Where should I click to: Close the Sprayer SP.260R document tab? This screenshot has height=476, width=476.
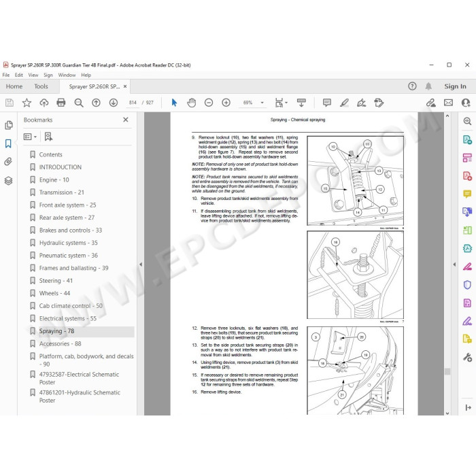pos(125,86)
